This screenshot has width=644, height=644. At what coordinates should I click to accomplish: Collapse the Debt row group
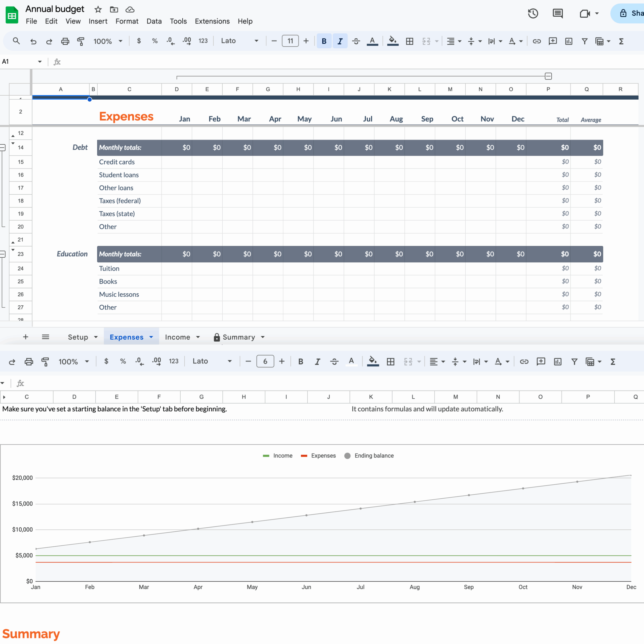tap(3, 147)
